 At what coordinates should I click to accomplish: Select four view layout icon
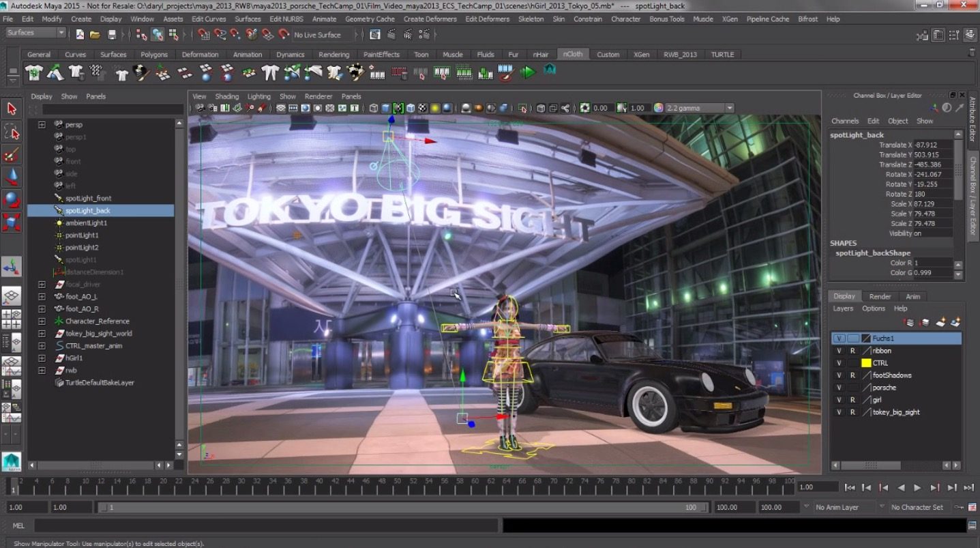[12, 318]
